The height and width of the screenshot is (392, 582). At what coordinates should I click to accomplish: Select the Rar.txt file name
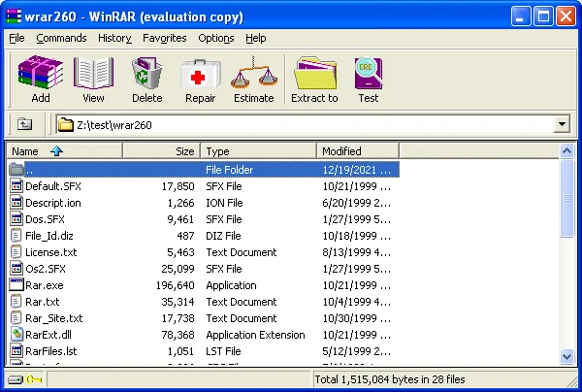43,302
